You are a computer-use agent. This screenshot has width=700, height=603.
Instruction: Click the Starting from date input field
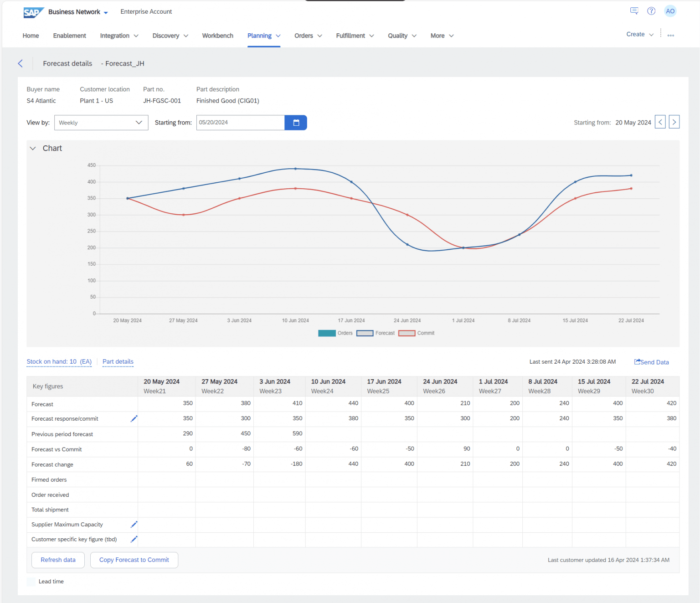point(240,123)
